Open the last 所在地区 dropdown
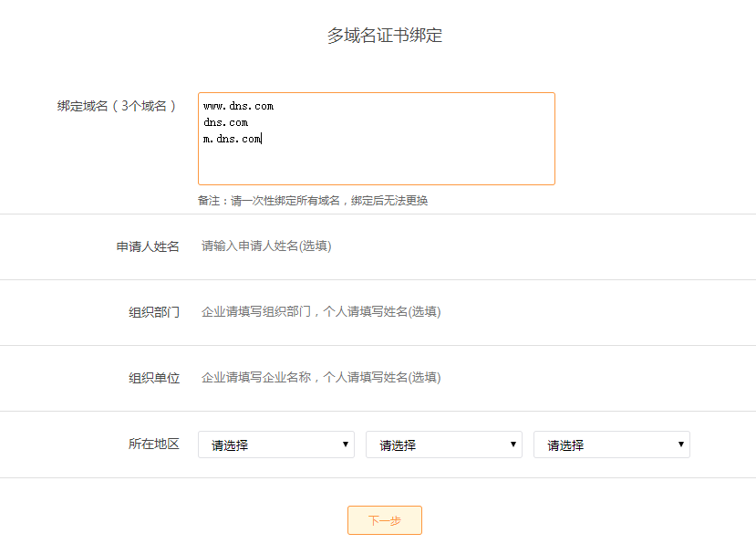The width and height of the screenshot is (756, 544). [611, 445]
